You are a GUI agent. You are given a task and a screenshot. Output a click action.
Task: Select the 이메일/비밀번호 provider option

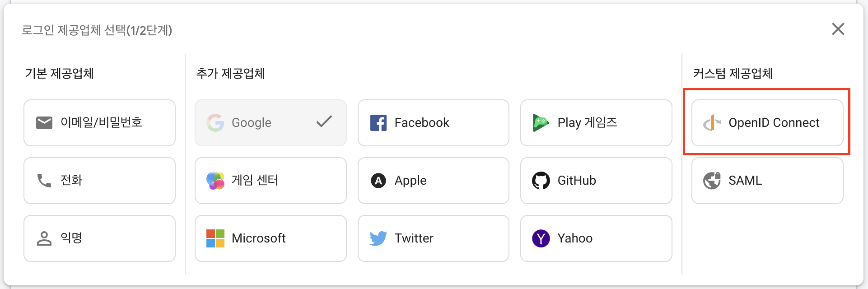click(x=99, y=123)
